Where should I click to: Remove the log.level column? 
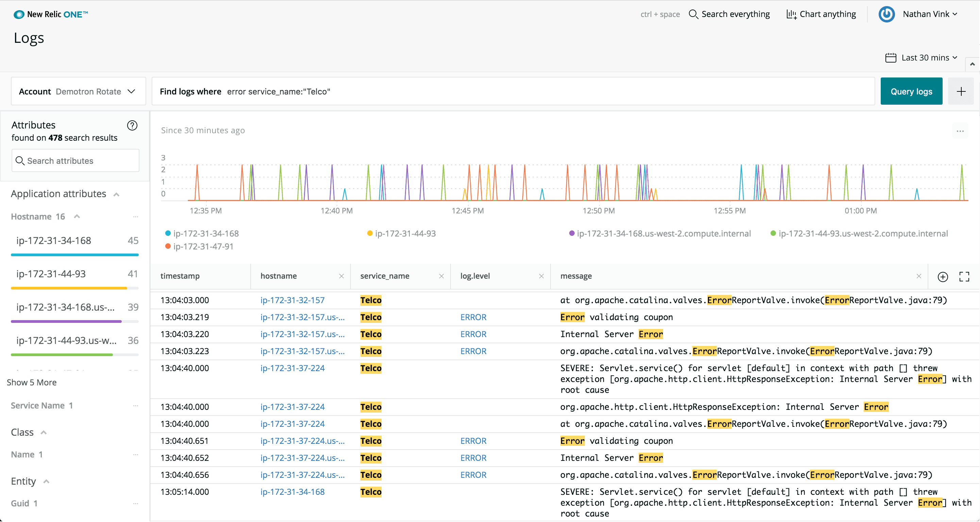point(541,276)
